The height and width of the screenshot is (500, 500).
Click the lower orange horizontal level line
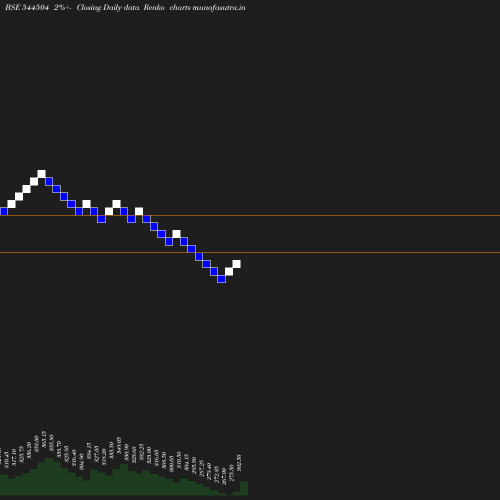click(x=250, y=253)
